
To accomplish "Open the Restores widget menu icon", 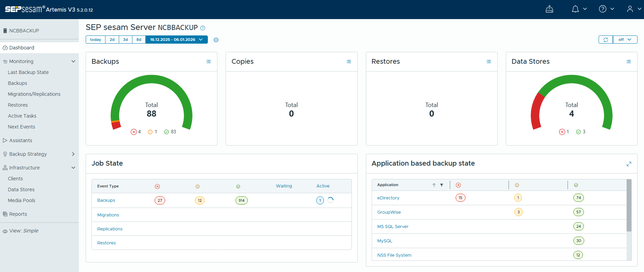I will click(488, 62).
